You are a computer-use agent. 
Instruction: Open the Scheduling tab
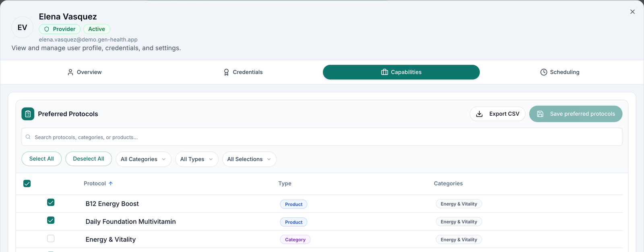[559, 72]
